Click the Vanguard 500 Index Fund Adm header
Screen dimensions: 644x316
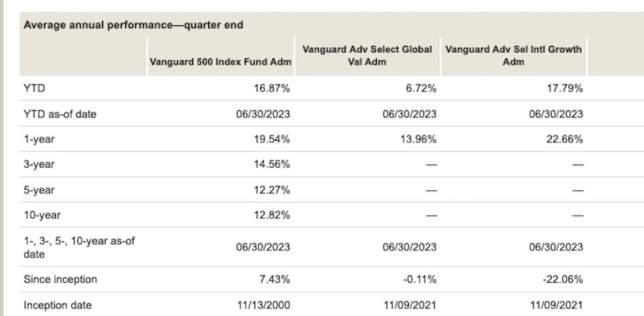coord(221,61)
